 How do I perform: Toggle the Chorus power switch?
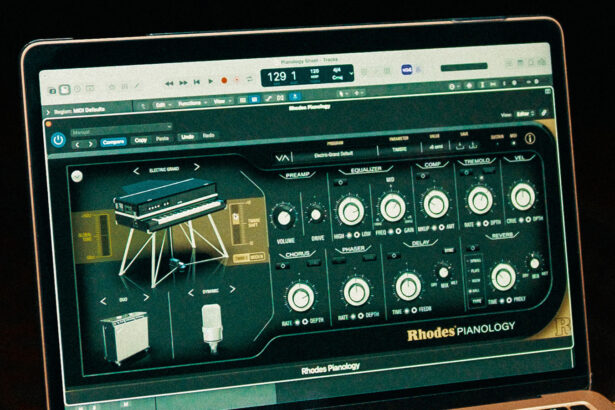pyautogui.click(x=282, y=266)
